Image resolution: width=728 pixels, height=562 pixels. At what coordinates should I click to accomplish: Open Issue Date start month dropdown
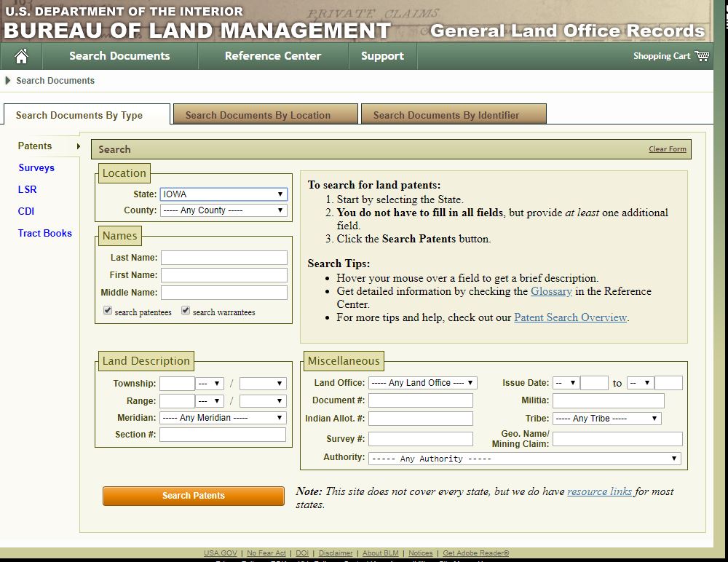[x=566, y=383]
